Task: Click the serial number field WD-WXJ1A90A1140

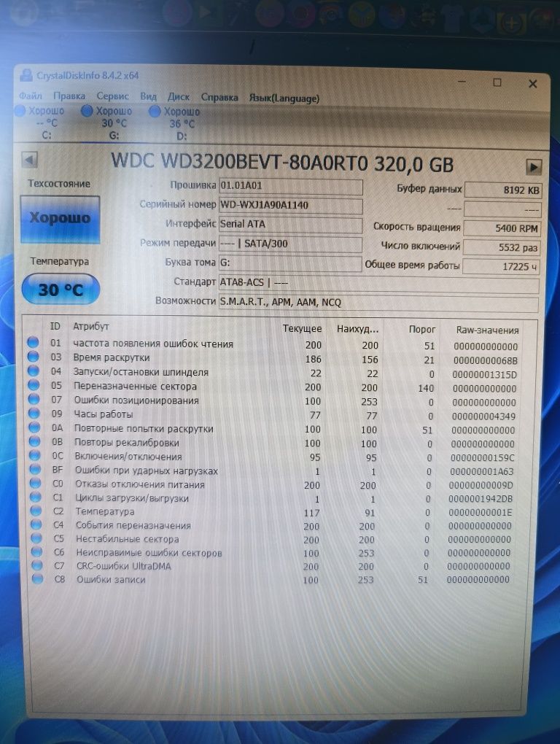Action: 291,205
